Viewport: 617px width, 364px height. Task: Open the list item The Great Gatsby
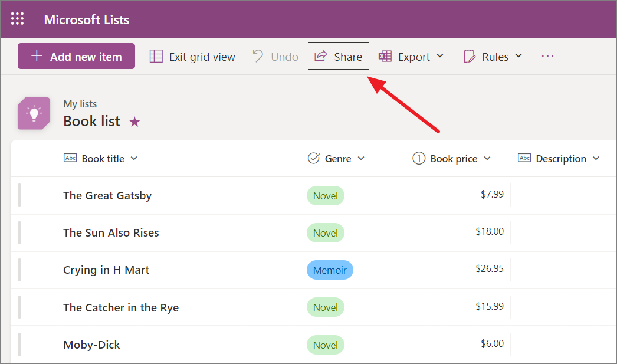107,195
